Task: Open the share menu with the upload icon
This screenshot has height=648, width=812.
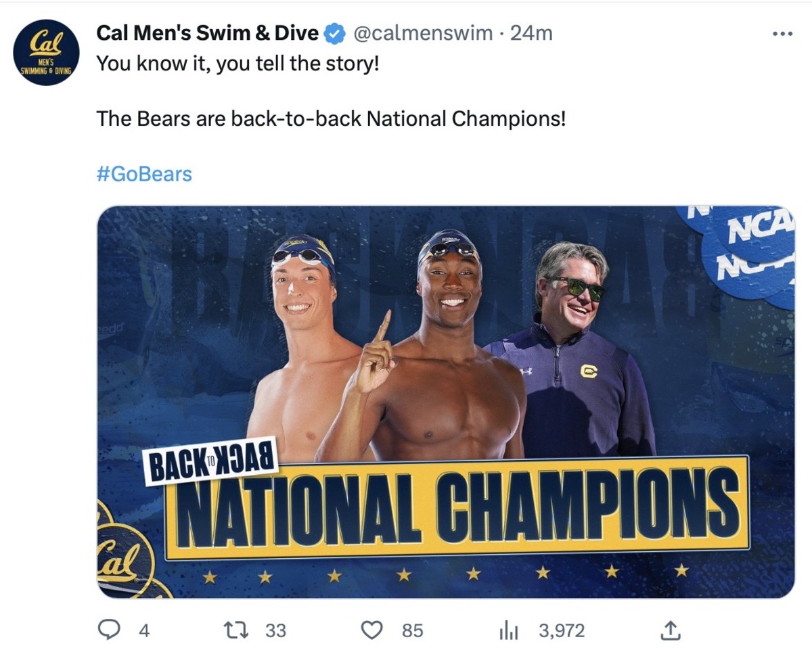Action: 671,630
